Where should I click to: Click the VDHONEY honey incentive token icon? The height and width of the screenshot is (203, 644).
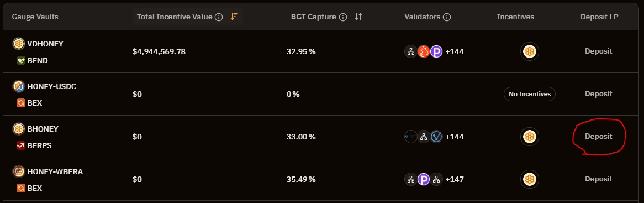530,51
